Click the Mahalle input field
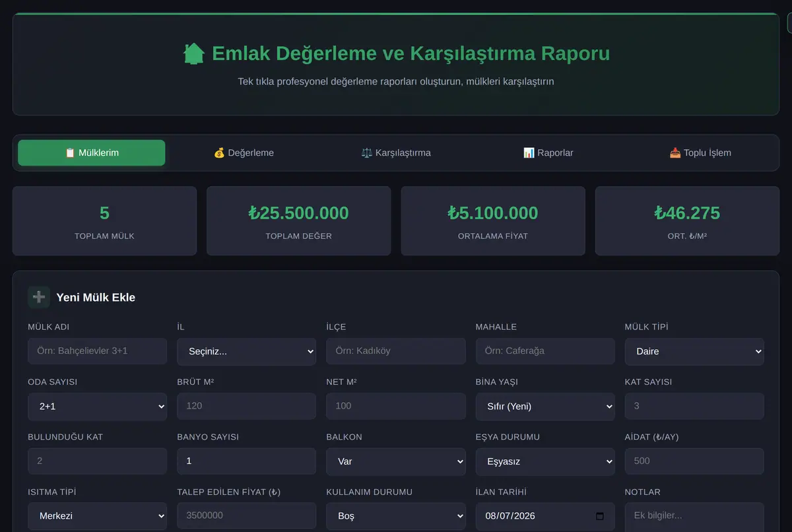792x532 pixels. coord(545,351)
